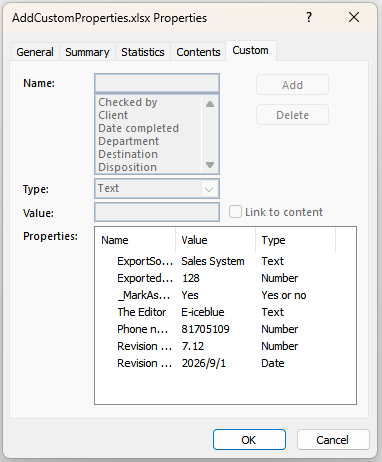Click the name list scroll up arrow
Viewport: 382px width, 462px height.
point(210,104)
